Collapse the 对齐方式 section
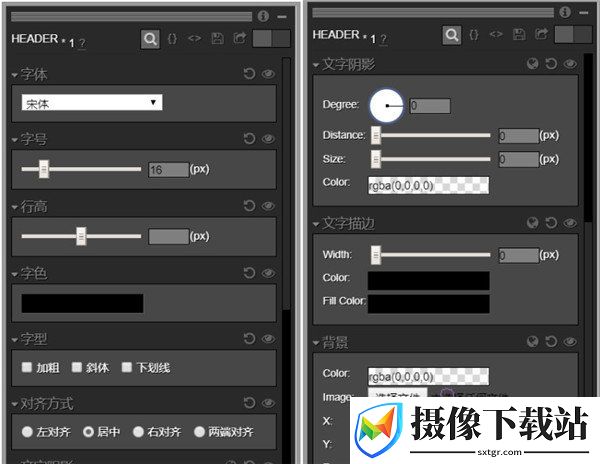 [15, 404]
